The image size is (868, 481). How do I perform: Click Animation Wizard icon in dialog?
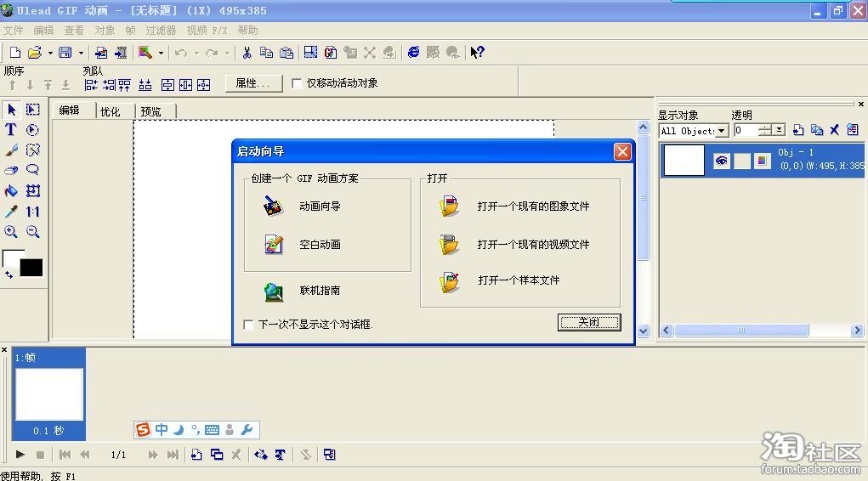pos(273,206)
